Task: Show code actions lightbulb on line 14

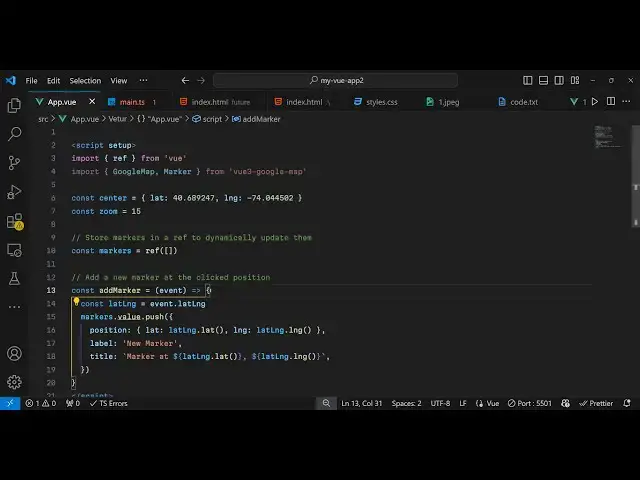Action: 76,302
